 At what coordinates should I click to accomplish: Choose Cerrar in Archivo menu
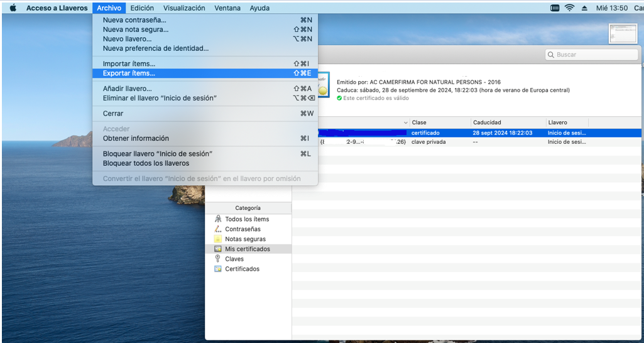pyautogui.click(x=205, y=113)
